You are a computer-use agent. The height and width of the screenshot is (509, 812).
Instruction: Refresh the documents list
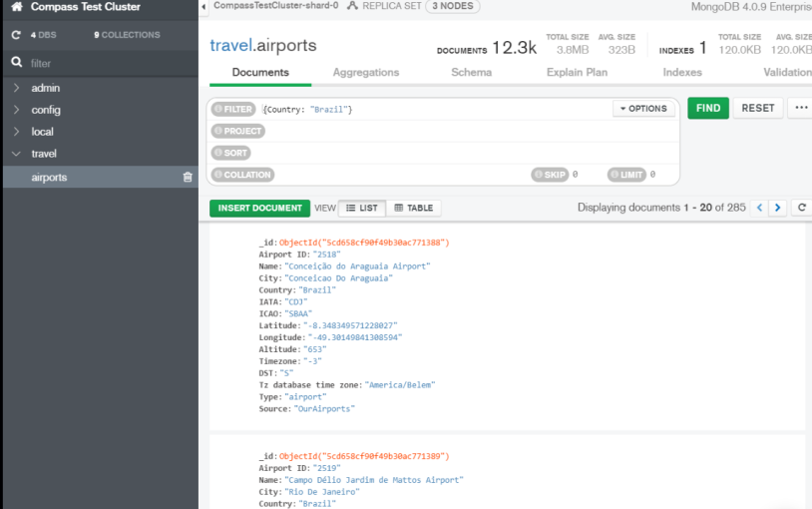802,208
